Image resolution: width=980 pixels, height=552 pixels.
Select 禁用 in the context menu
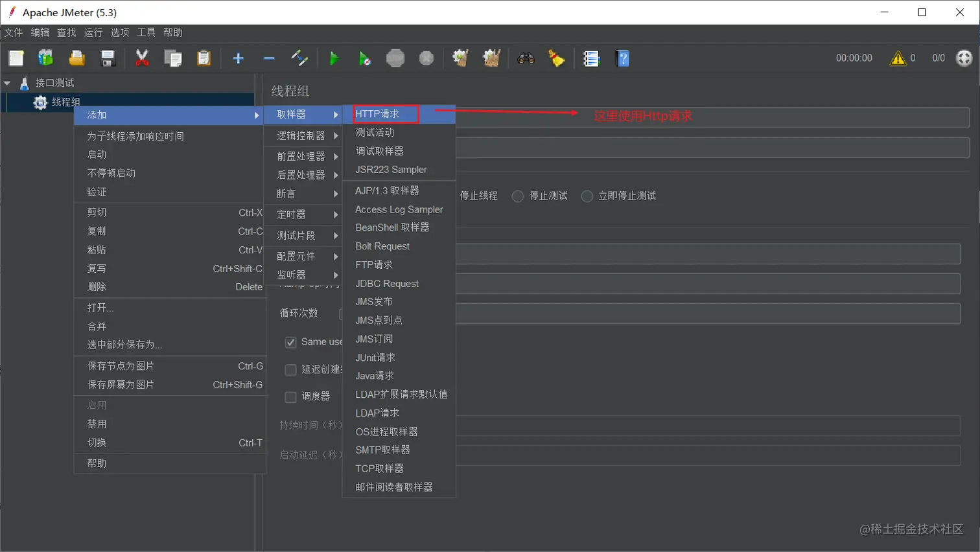(x=170, y=424)
